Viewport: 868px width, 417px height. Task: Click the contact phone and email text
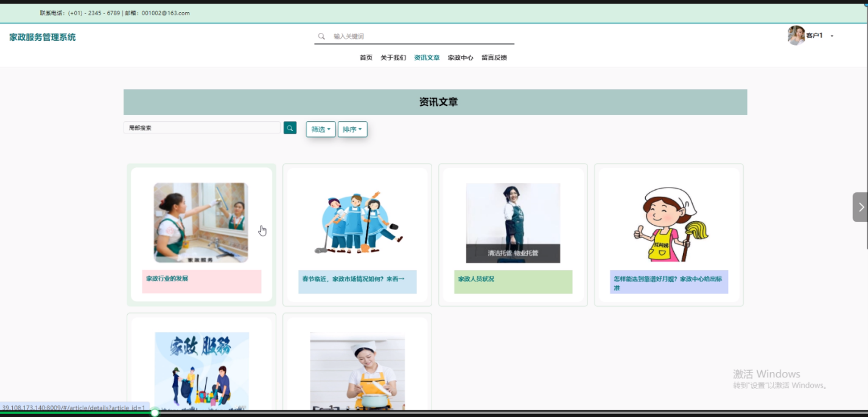[x=115, y=13]
